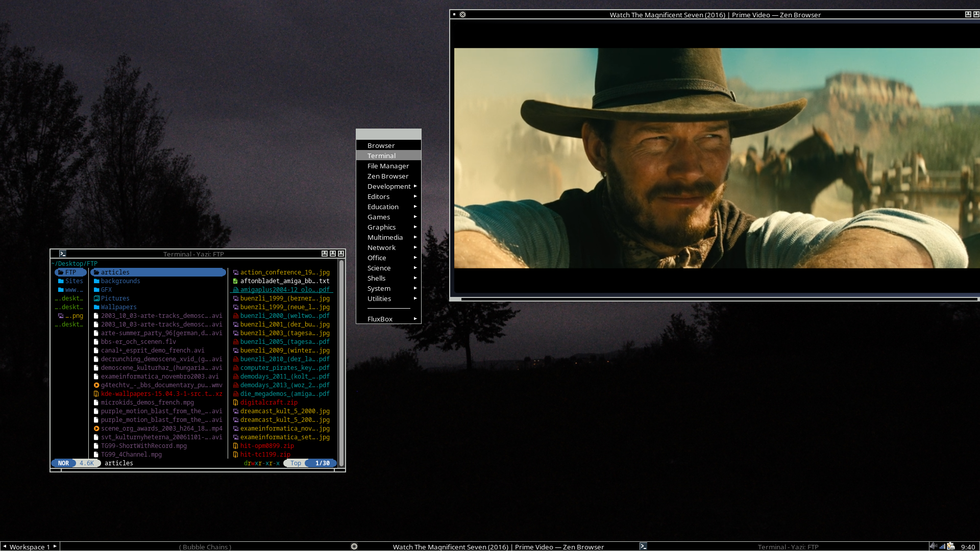Click the image-folder icon beside Pictures

96,298
